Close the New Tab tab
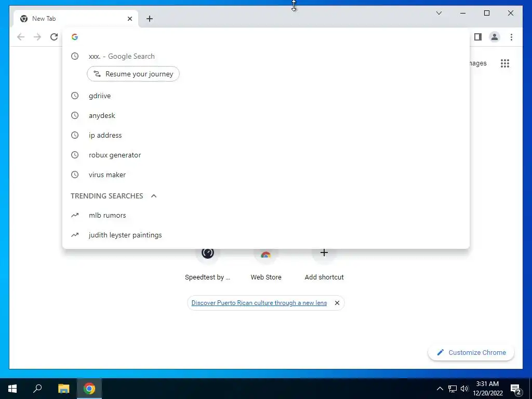Image resolution: width=532 pixels, height=399 pixels. click(129, 19)
